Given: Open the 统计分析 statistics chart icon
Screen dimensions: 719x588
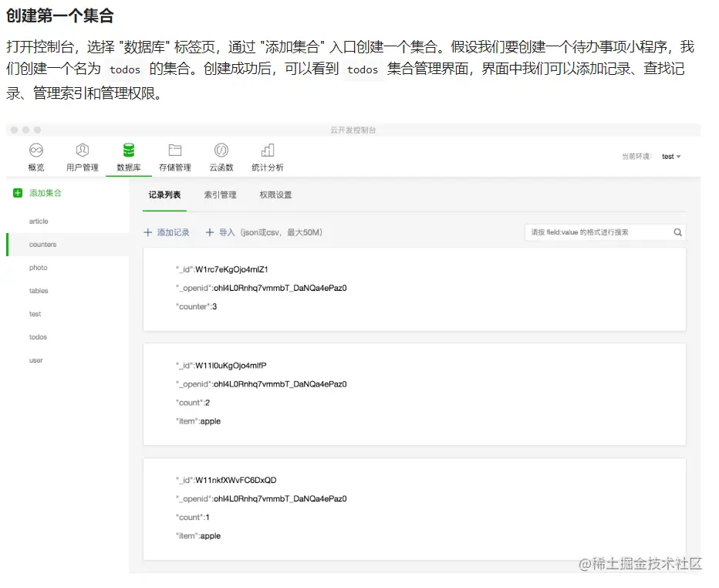Looking at the screenshot, I should click(x=268, y=150).
